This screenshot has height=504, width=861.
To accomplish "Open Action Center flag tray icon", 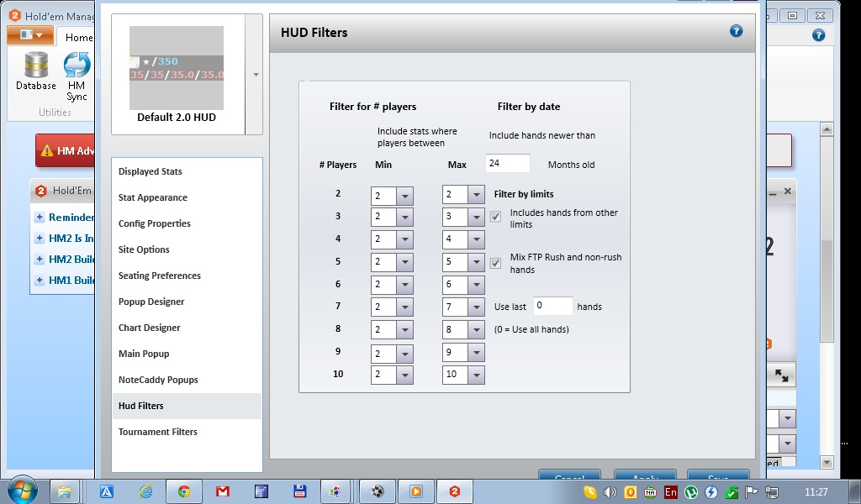I will tap(752, 492).
